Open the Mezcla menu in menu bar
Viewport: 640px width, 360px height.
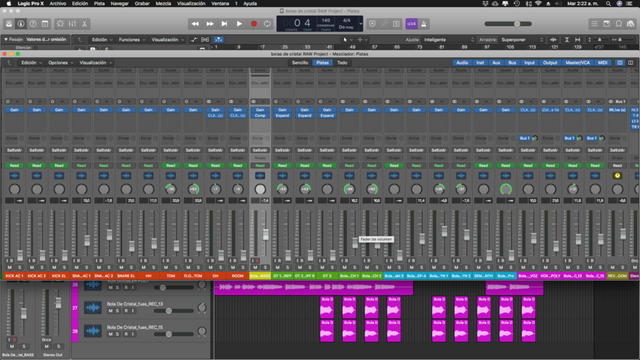point(163,3)
